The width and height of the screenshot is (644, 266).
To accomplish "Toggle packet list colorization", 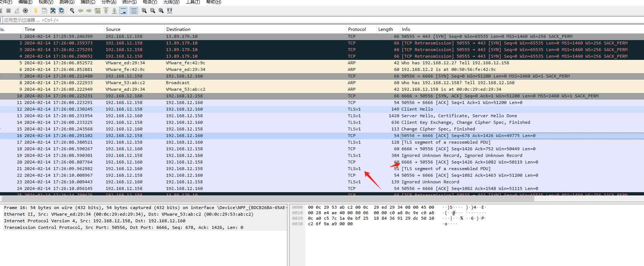I will (134, 11).
